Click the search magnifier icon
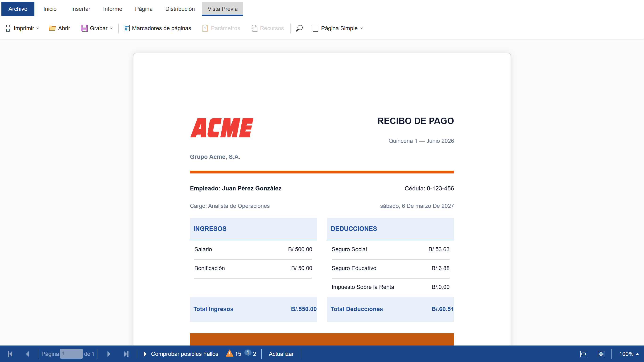644x362 pixels. click(299, 28)
